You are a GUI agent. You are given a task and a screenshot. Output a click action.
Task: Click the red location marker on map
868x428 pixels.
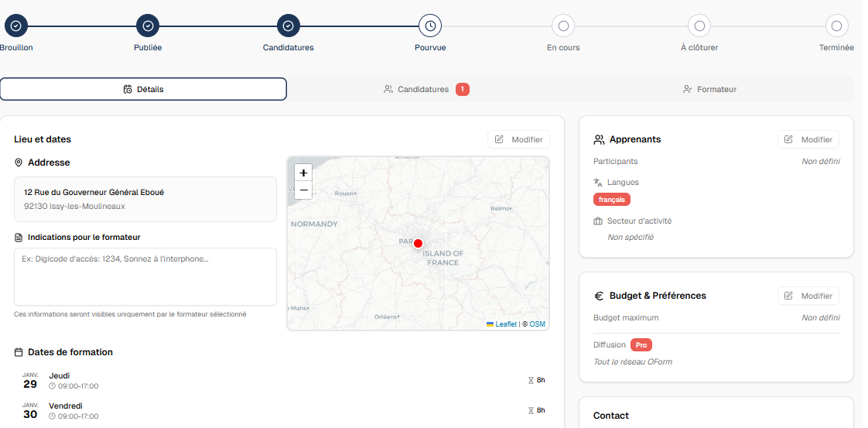click(x=418, y=243)
